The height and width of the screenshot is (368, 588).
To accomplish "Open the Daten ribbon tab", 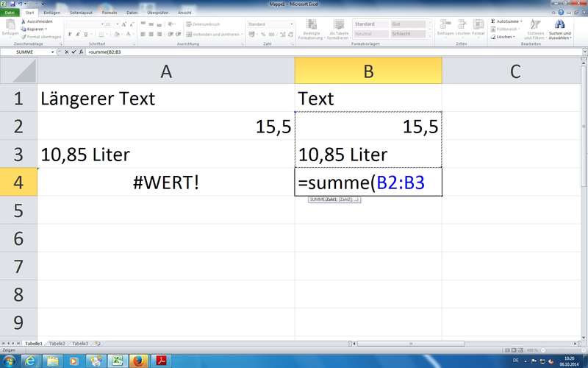I will coord(132,13).
